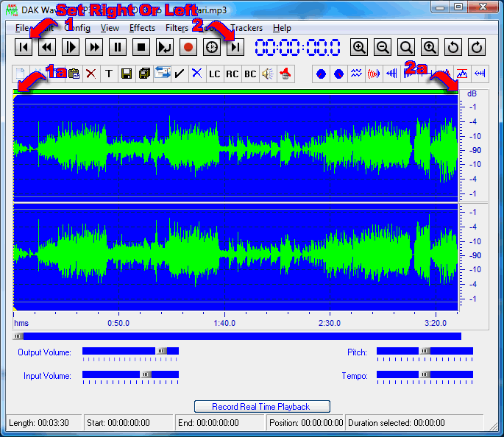Click the stacked floppy disks save all icon

coord(144,74)
